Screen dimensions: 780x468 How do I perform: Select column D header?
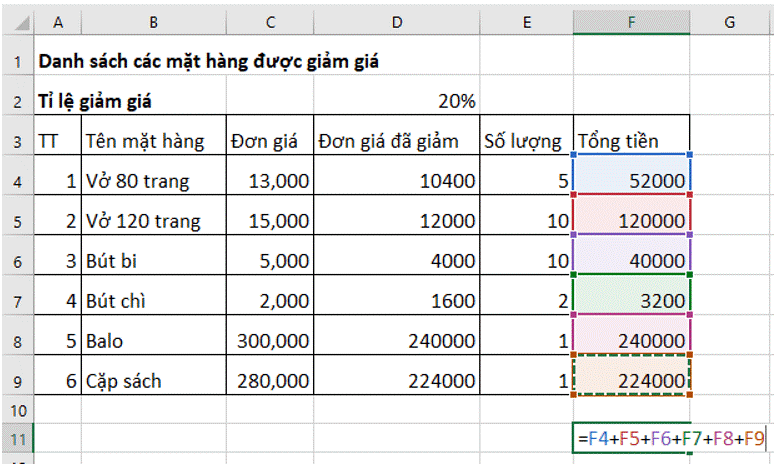pyautogui.click(x=395, y=21)
